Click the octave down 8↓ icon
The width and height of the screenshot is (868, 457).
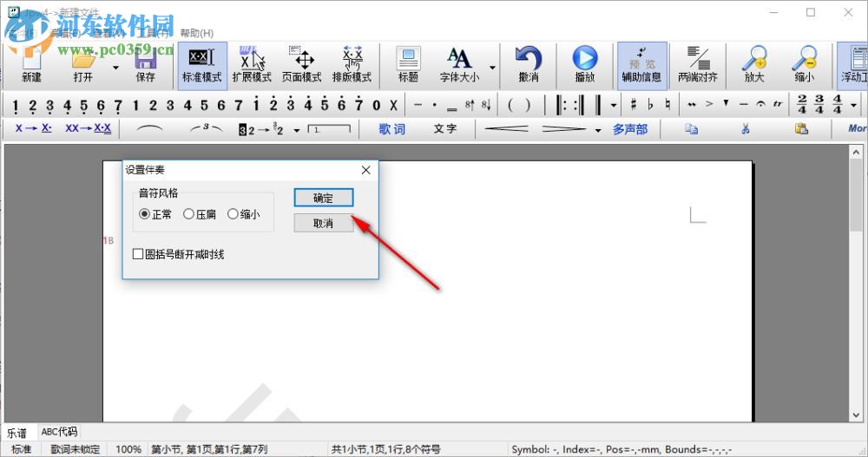pyautogui.click(x=485, y=104)
